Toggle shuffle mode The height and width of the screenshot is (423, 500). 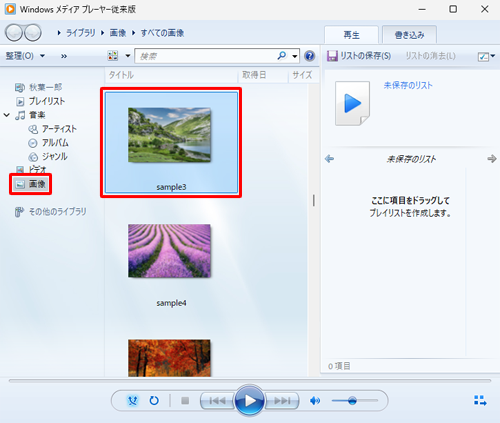coord(132,400)
